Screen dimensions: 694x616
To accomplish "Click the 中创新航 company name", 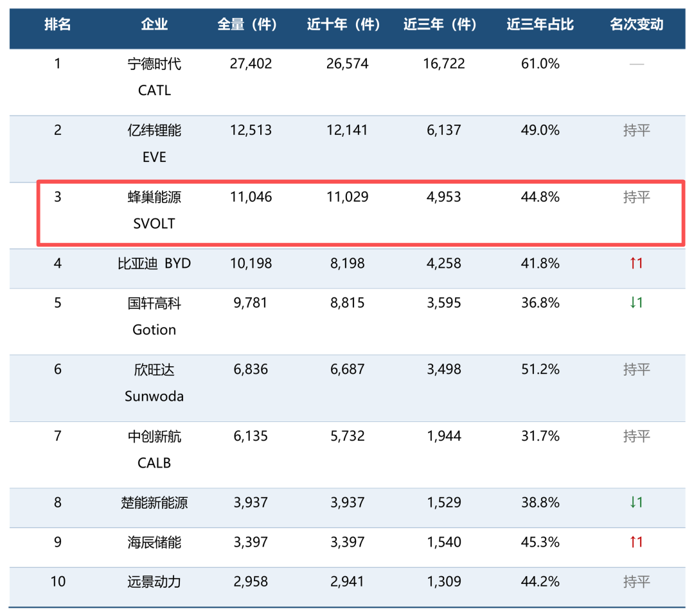I will pos(154,437).
